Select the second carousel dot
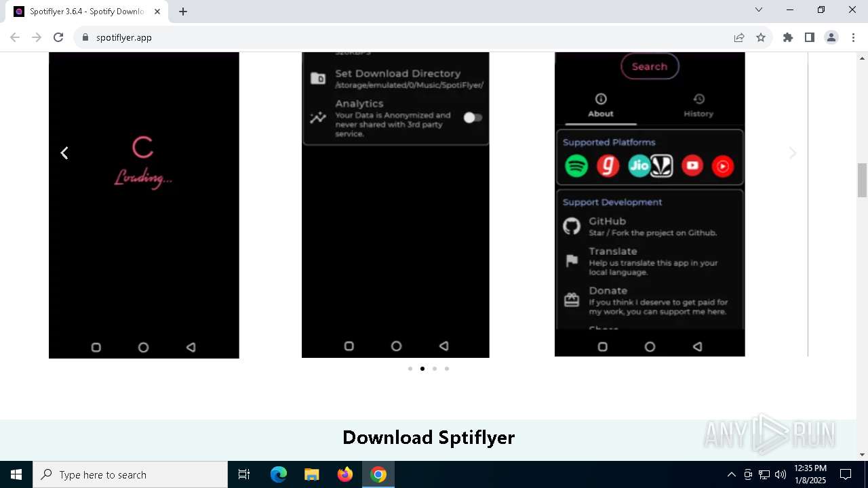 coord(422,369)
